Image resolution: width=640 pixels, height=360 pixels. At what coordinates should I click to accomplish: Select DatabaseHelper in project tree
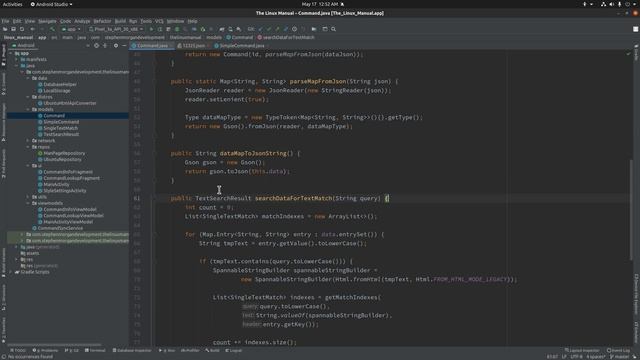[60, 84]
